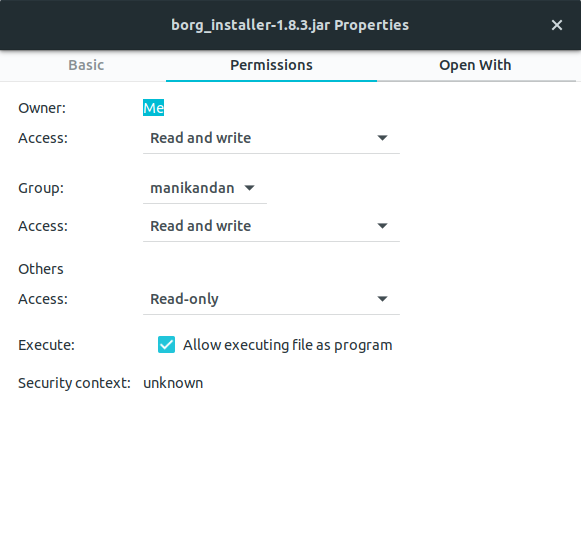Click the owner Access dropdown arrow icon

(x=382, y=138)
